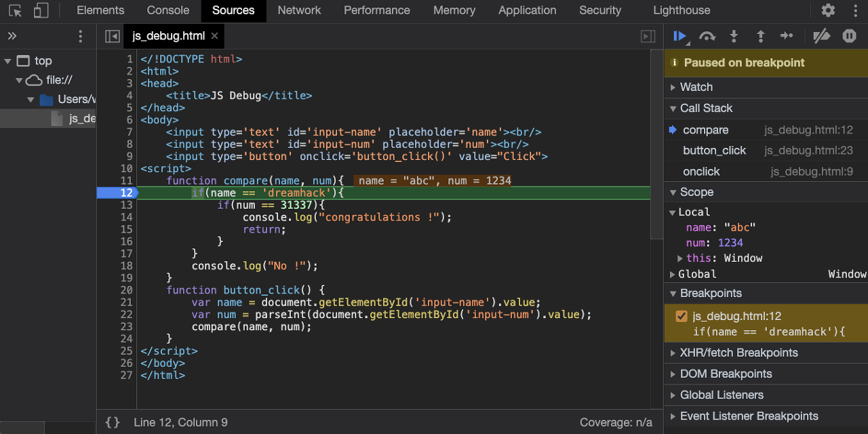The height and width of the screenshot is (434, 868).
Task: Select the js_debug file in navigator tree
Action: coord(48,119)
